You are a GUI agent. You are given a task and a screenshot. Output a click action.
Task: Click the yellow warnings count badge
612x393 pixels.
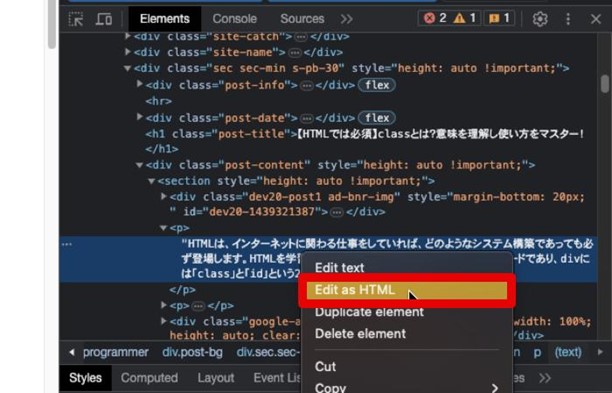tap(465, 18)
